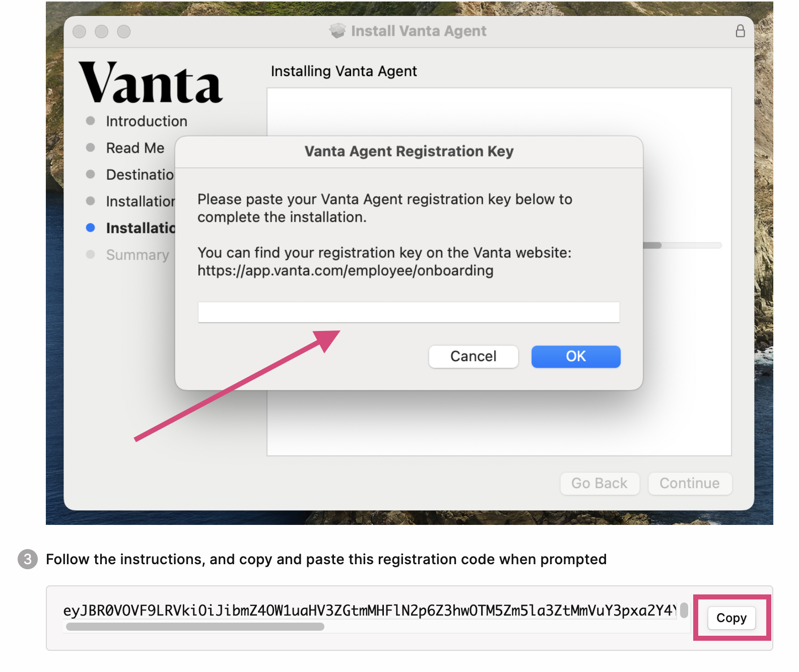Click the registration key input field
Viewport: 799px width, 672px height.
tap(409, 312)
